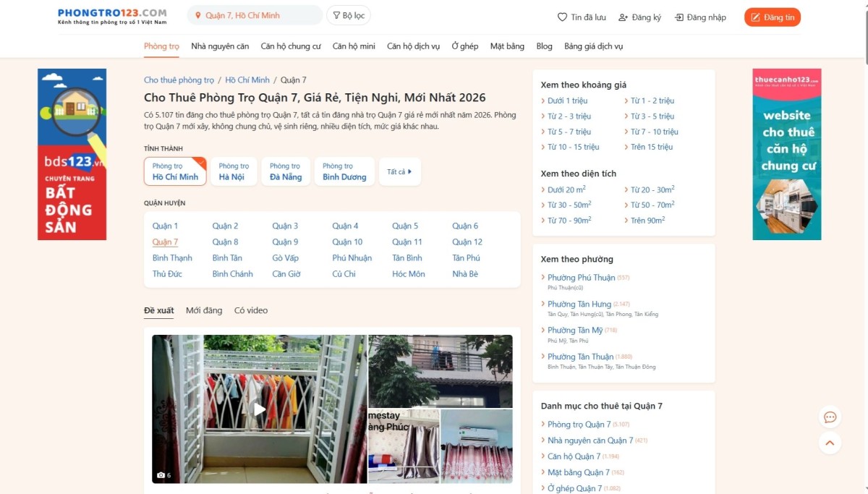Open Phường Tân Hưng link
Image resolution: width=868 pixels, height=494 pixels.
579,304
